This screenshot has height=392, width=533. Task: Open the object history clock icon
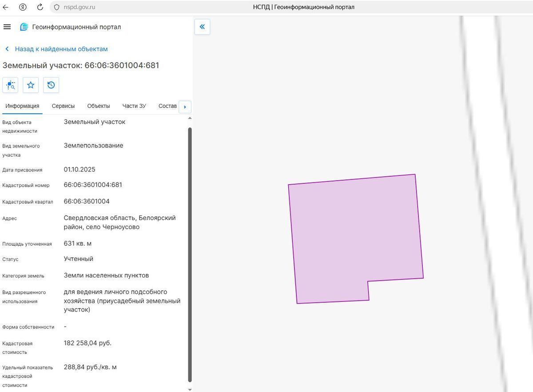[51, 85]
